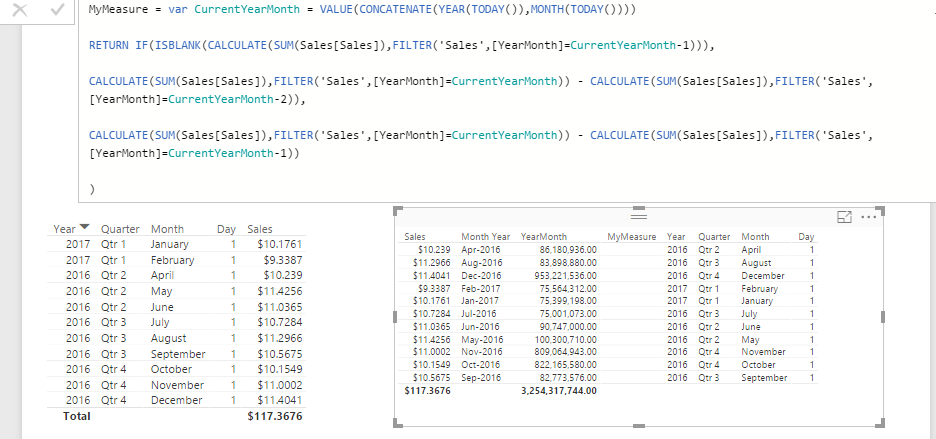
Task: Select the Jun-2016 cell
Action: [480, 326]
